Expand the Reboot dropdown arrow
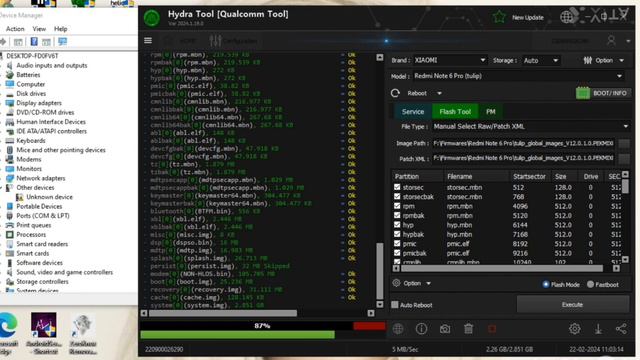 click(439, 93)
